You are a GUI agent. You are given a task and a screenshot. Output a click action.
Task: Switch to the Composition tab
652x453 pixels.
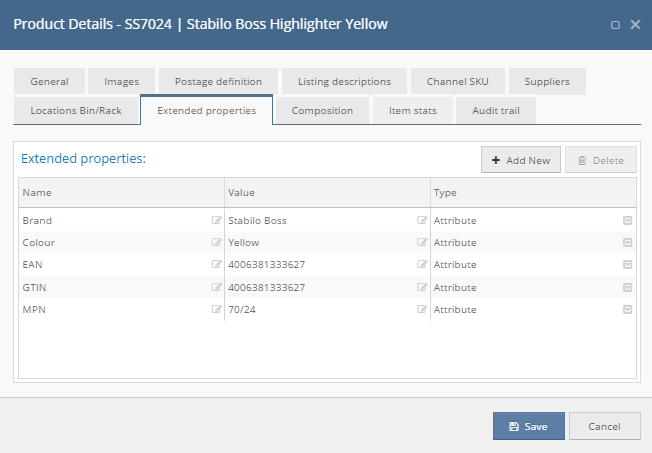coord(322,111)
